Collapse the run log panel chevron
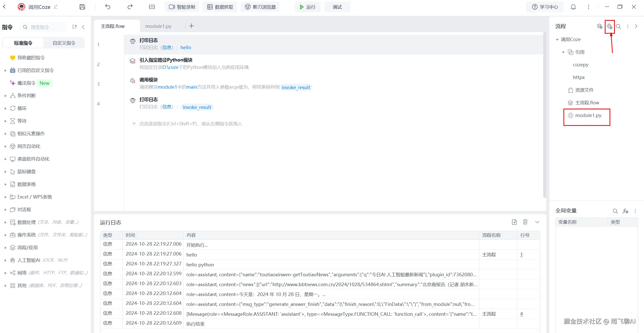The image size is (644, 333). (537, 222)
